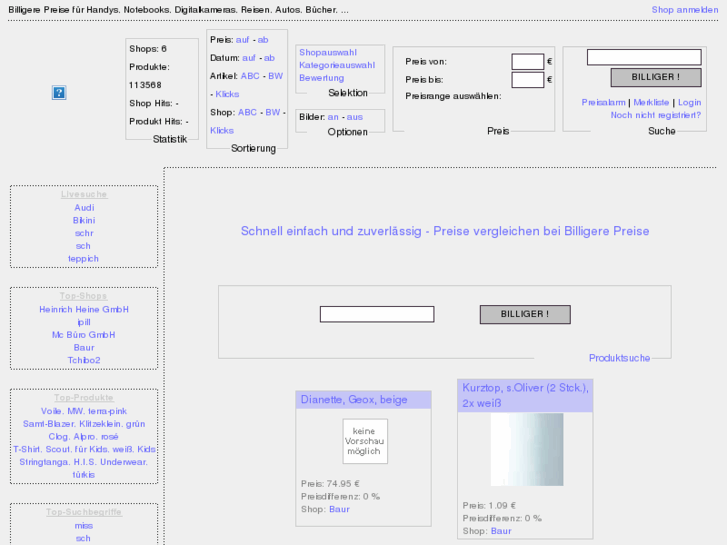Select Bikini in Livesuche
Screen dimensions: 727x545
[84, 220]
